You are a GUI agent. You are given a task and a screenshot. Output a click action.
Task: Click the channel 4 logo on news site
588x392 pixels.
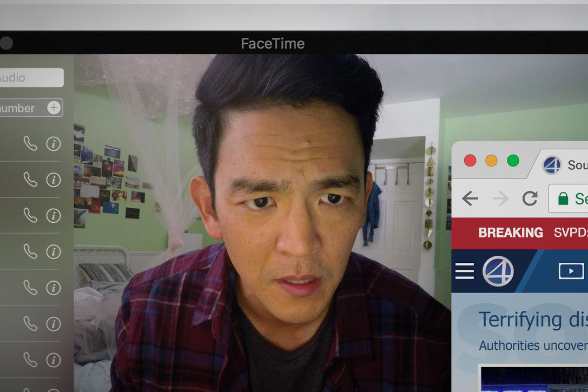498,271
